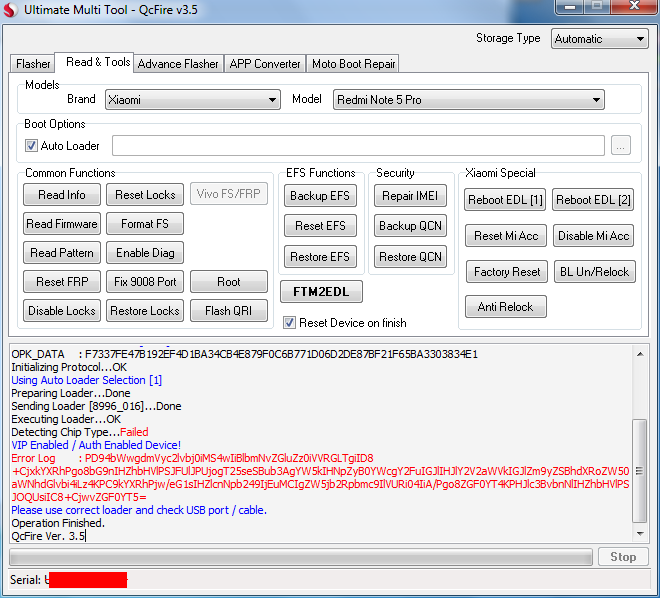Click 'Operation Finished.' log line
The image size is (660, 598).
tap(58, 523)
